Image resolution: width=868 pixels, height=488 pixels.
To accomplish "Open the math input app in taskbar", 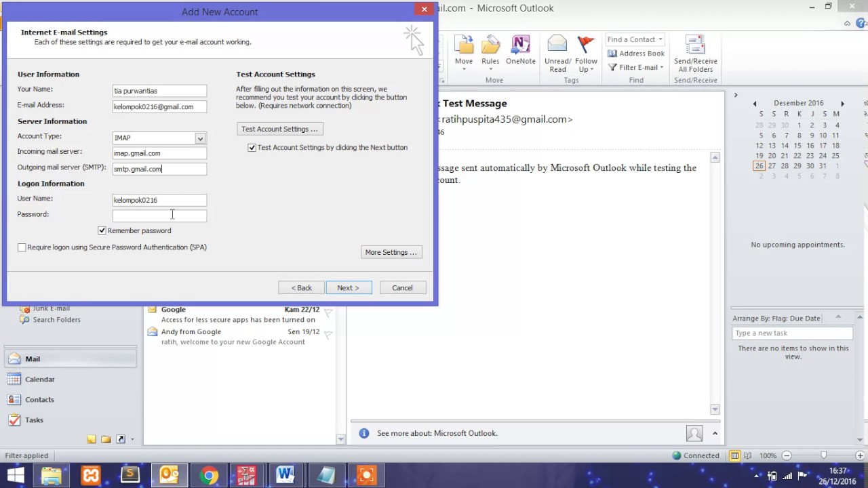I will click(246, 476).
